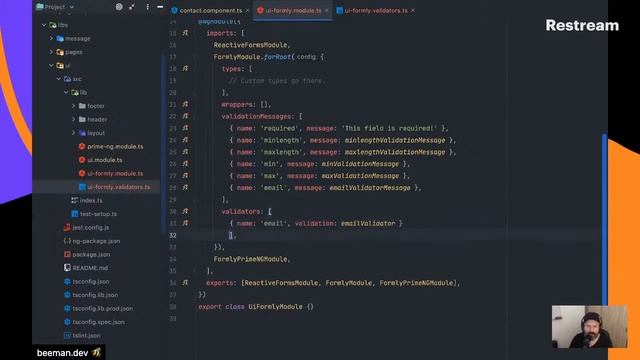Click the locate-opened-file target icon
This screenshot has width=640, height=360.
[119, 7]
